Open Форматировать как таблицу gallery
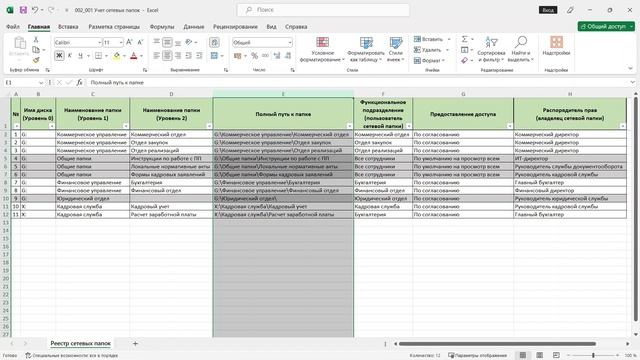 (366, 49)
